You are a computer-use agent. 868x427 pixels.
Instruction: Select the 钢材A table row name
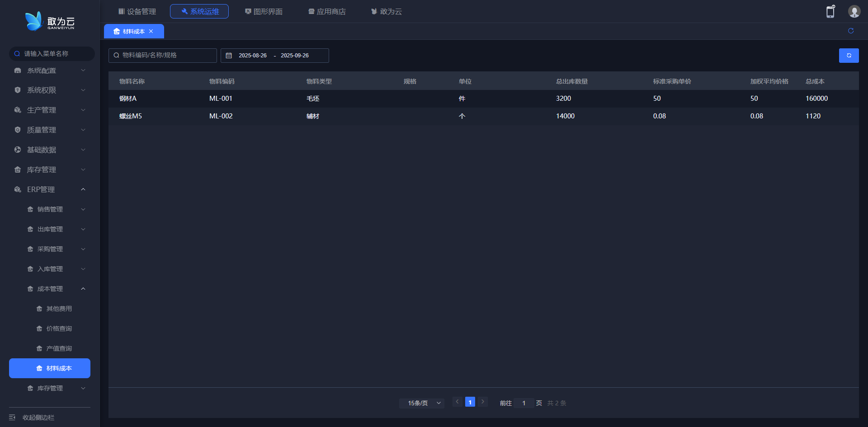pyautogui.click(x=128, y=99)
